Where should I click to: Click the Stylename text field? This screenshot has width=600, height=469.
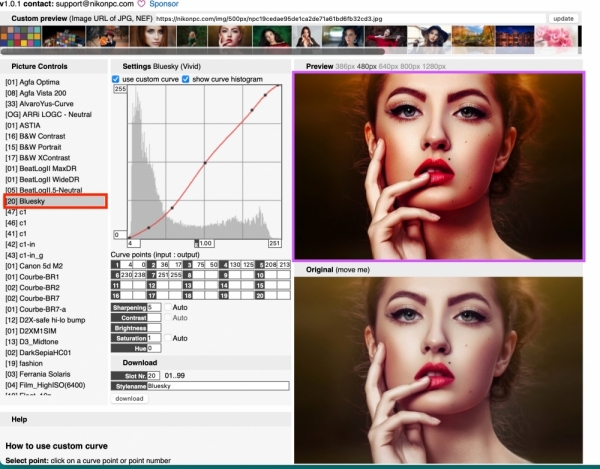(x=217, y=385)
